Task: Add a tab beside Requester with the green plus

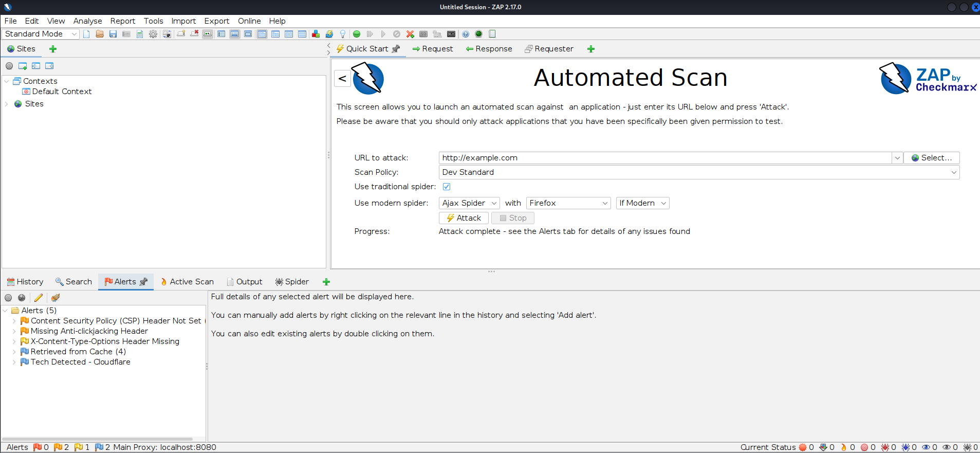Action: click(591, 49)
